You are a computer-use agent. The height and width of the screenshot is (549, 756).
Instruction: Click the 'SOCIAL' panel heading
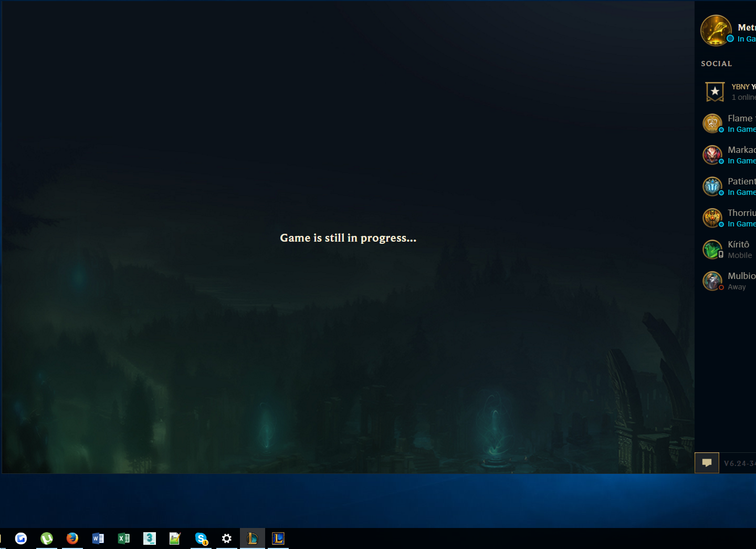click(717, 64)
